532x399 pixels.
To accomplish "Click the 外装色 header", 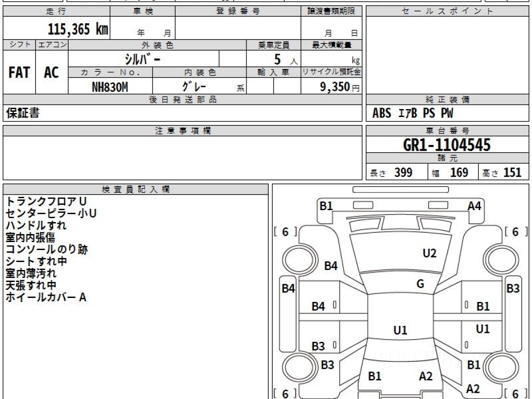I will (157, 45).
